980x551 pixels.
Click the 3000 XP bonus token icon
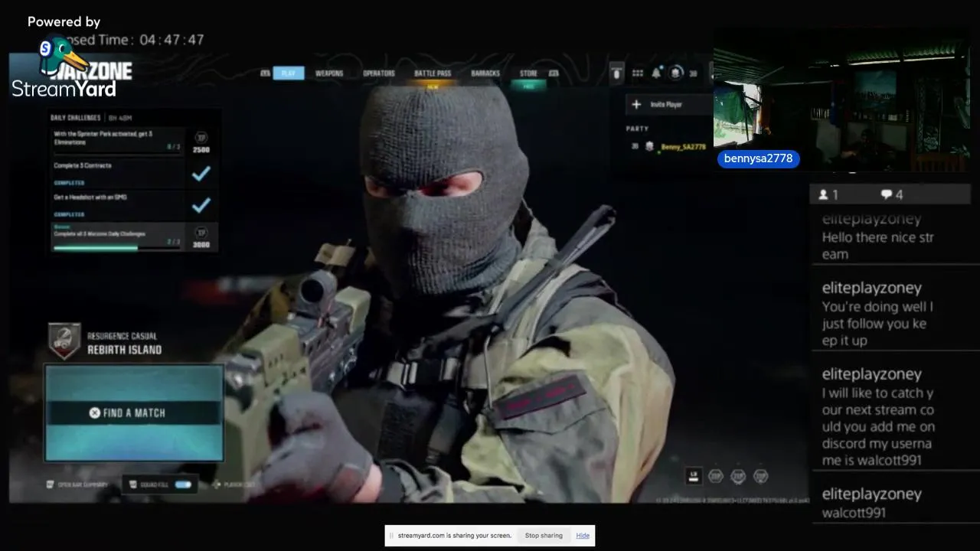[x=201, y=233]
